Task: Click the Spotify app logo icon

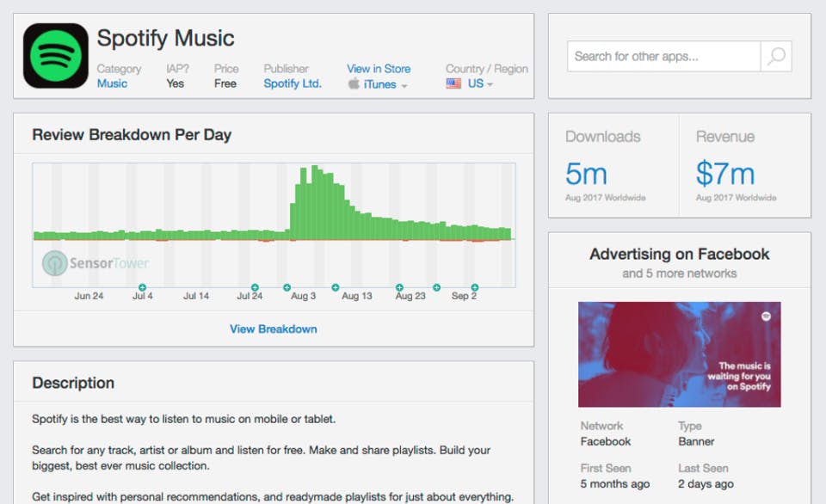Action: pos(56,55)
